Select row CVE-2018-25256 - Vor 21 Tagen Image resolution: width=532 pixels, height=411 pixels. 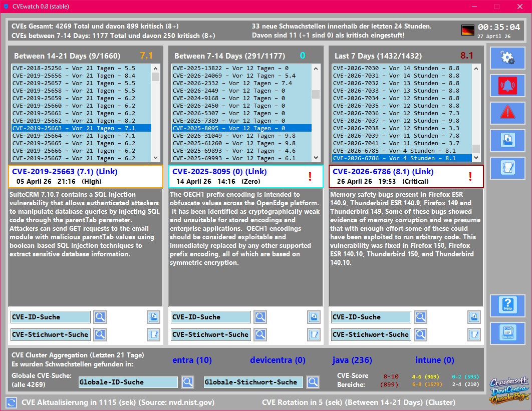[82, 68]
